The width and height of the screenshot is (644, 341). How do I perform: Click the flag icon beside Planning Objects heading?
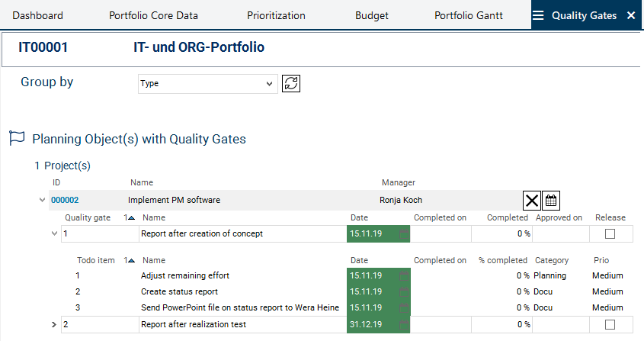point(16,138)
